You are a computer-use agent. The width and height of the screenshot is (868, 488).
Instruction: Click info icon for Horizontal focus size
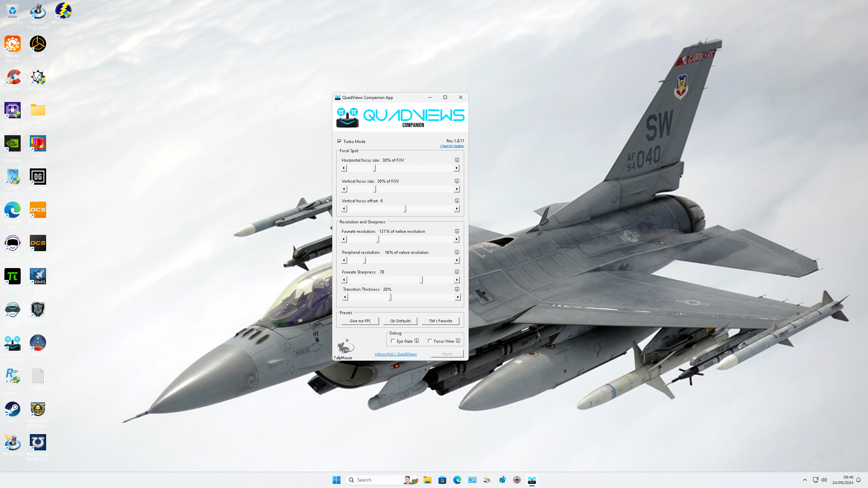[457, 160]
